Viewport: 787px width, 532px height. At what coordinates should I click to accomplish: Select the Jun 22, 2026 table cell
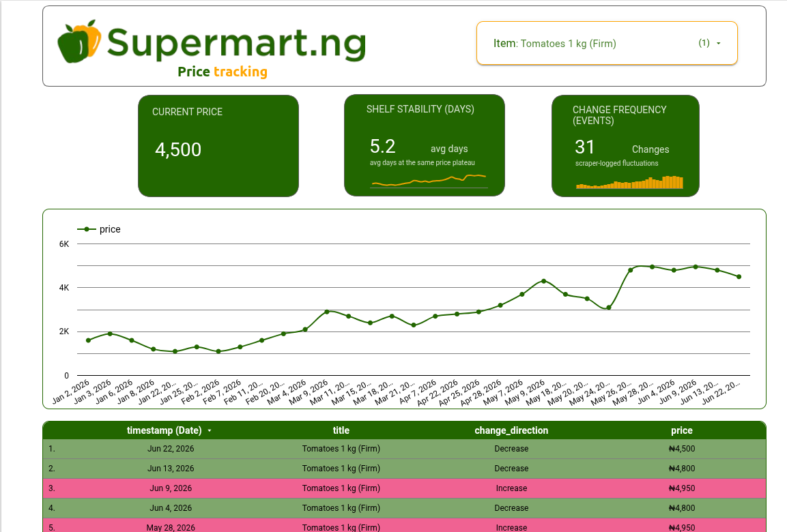171,449
